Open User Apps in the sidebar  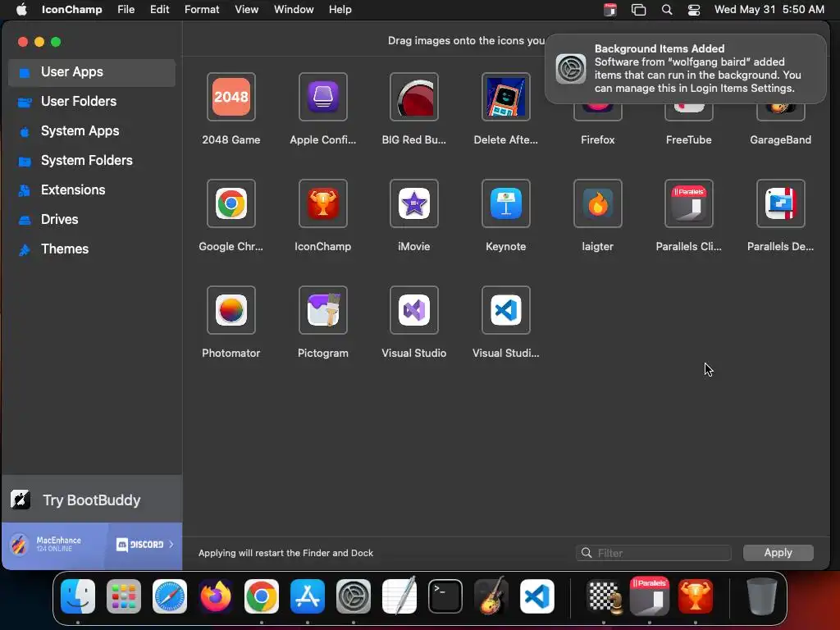[x=92, y=72]
